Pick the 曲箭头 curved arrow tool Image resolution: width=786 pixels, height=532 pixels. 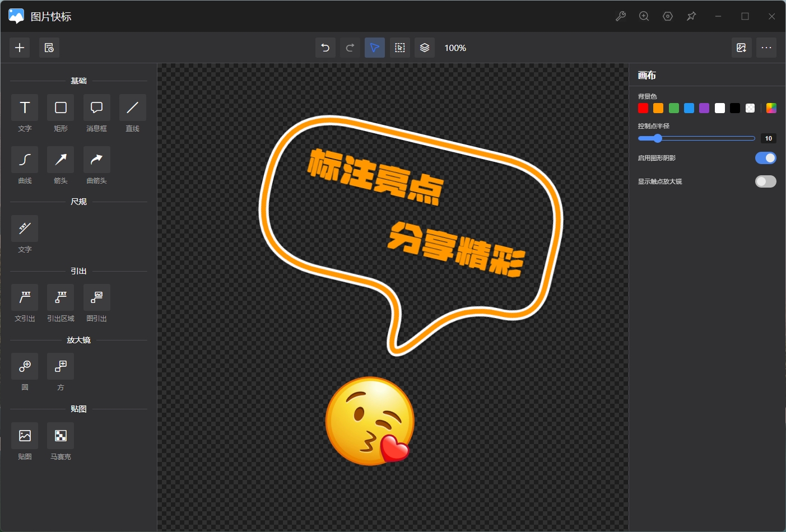pyautogui.click(x=97, y=160)
